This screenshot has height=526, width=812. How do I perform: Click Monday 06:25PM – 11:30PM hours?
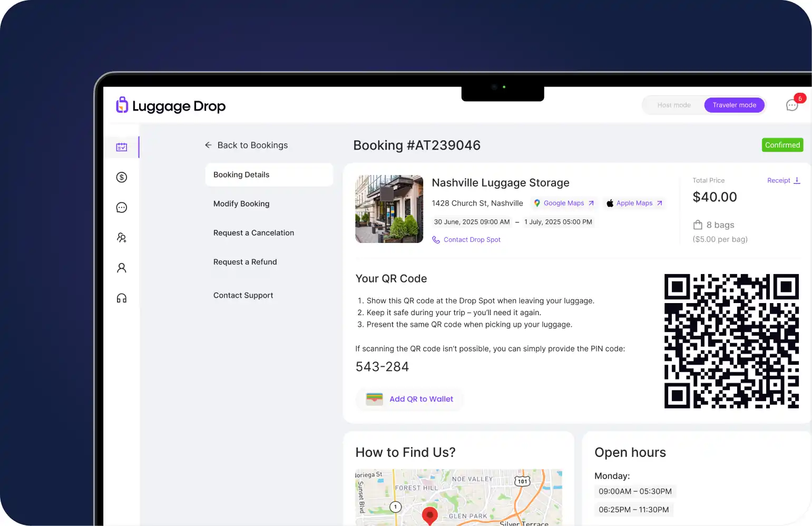tap(634, 510)
